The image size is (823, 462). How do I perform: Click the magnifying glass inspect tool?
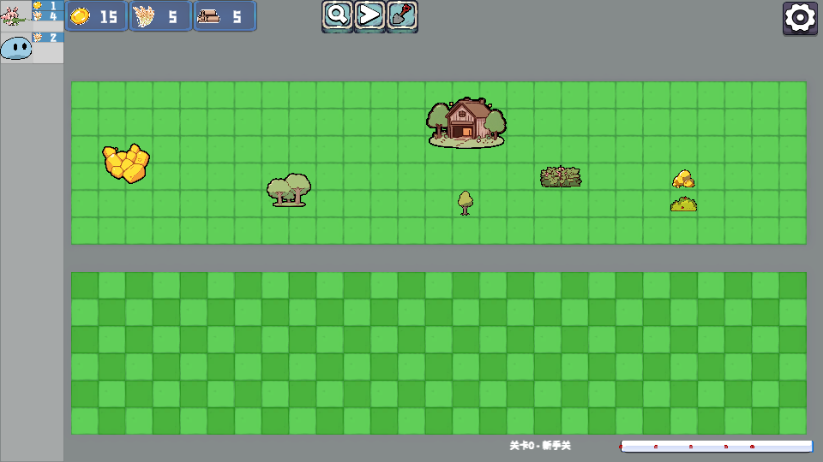(x=338, y=15)
